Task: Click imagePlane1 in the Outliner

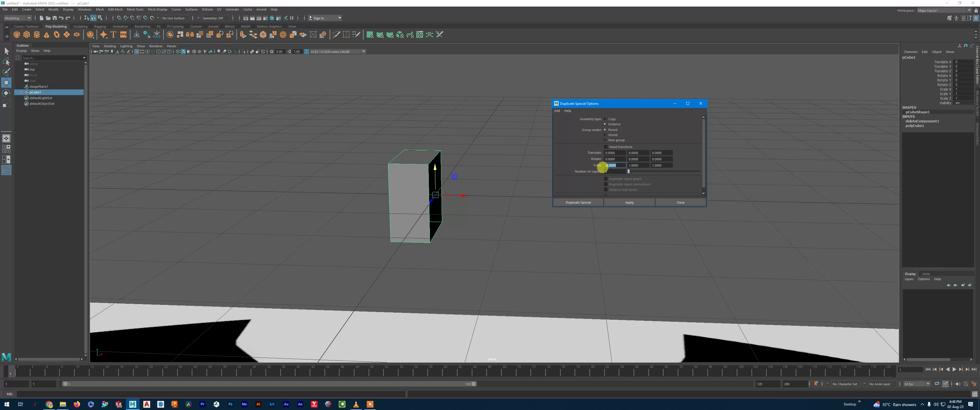Action: pyautogui.click(x=39, y=86)
